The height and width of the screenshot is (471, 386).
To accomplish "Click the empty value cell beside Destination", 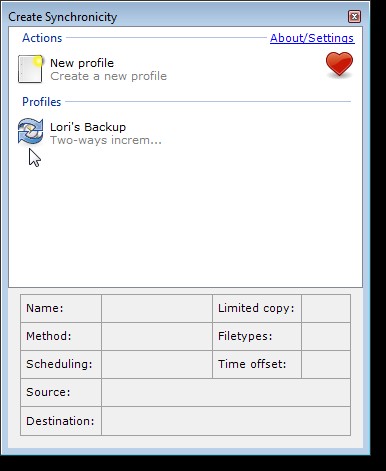I will pyautogui.click(x=226, y=421).
